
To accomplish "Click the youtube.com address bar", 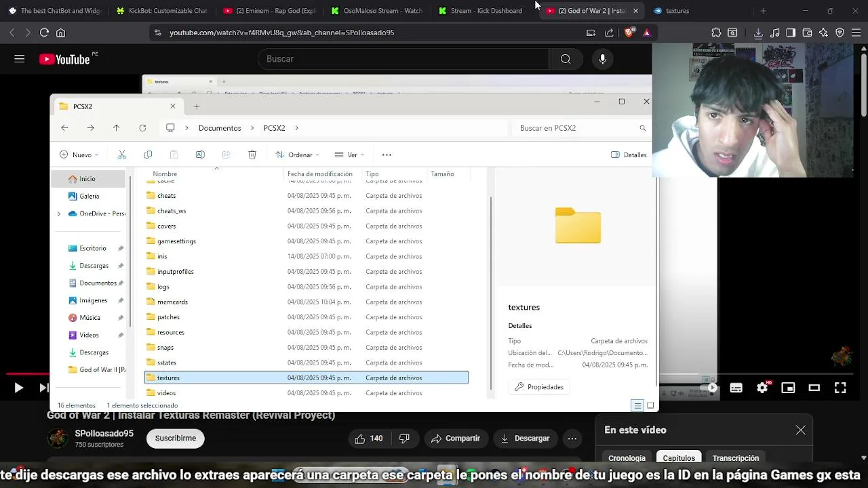I will (366, 33).
